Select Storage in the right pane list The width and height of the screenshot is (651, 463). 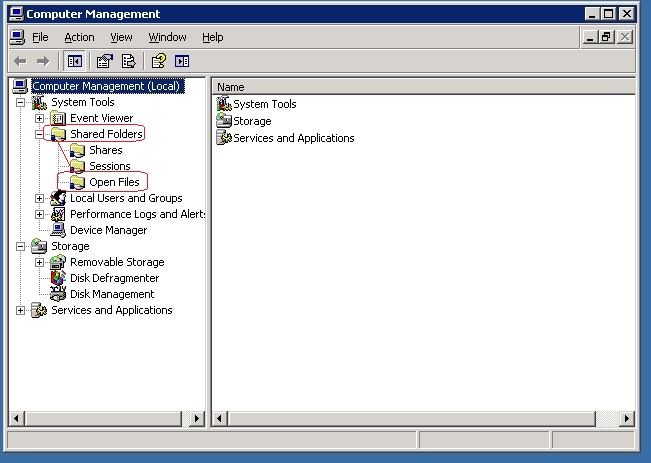(251, 121)
